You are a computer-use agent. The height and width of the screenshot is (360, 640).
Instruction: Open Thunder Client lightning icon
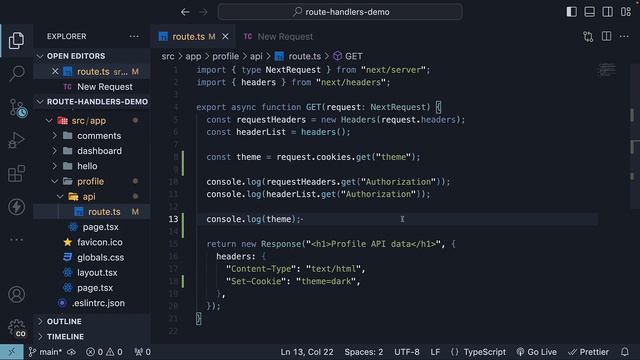coord(16,207)
